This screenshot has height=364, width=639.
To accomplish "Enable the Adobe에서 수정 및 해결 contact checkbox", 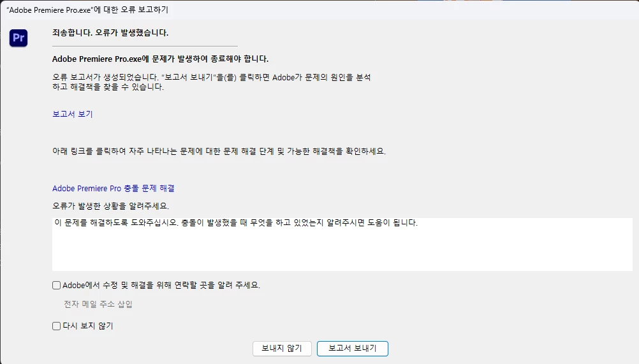I will point(57,286).
